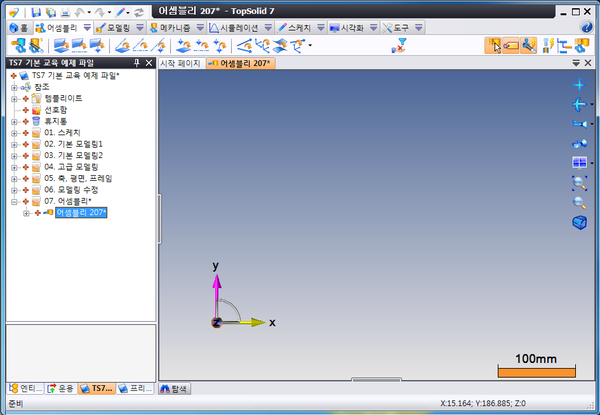
Task: Click the save all documents icon
Action: pyautogui.click(x=51, y=13)
